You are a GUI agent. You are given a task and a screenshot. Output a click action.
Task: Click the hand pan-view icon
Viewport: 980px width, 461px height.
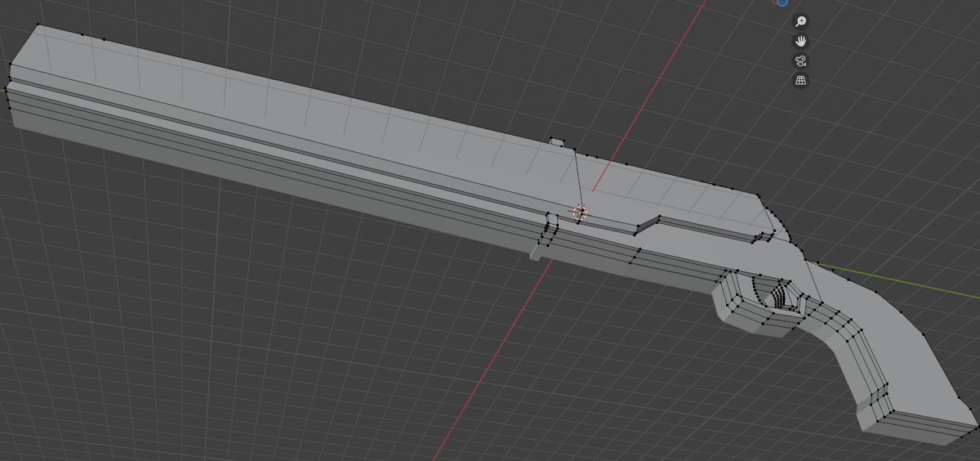801,41
